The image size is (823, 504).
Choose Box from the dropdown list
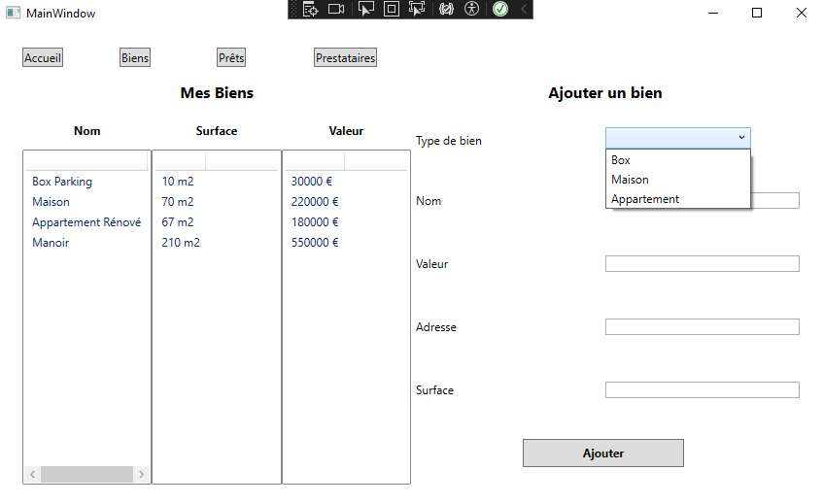coord(621,160)
